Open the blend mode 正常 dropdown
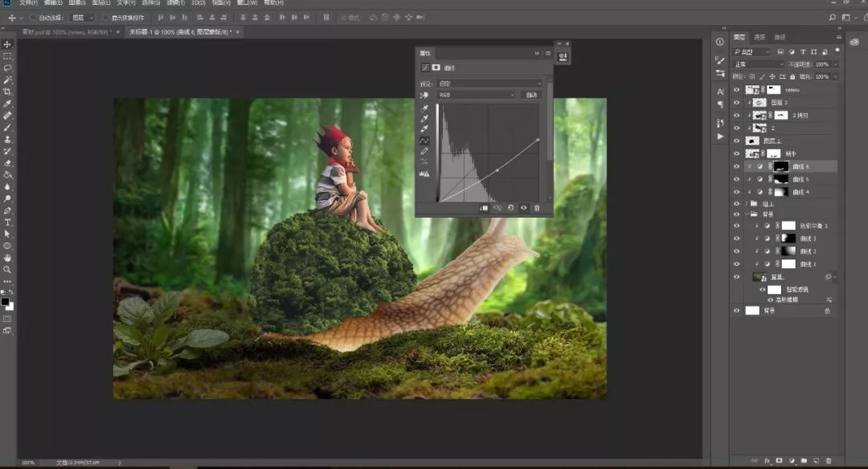 [759, 64]
